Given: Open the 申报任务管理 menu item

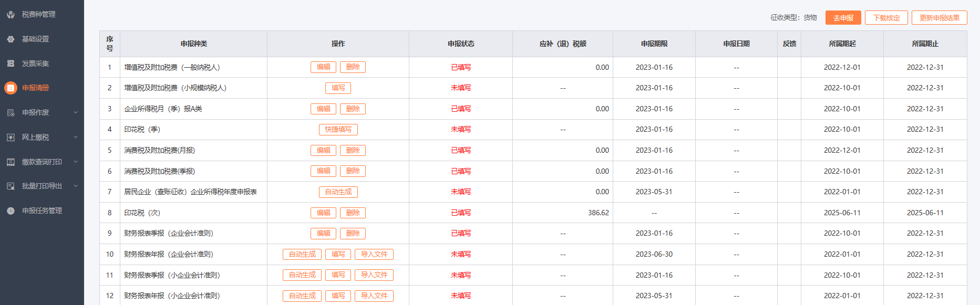Looking at the screenshot, I should (42, 211).
